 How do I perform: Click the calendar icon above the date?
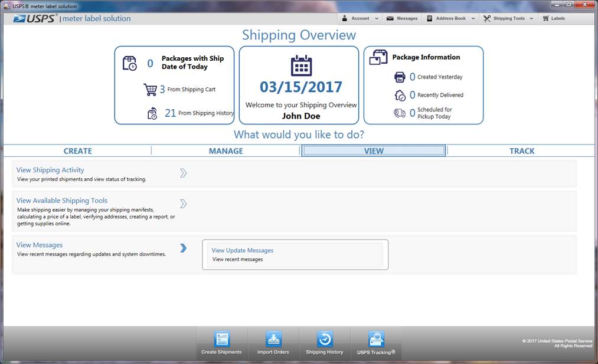301,65
